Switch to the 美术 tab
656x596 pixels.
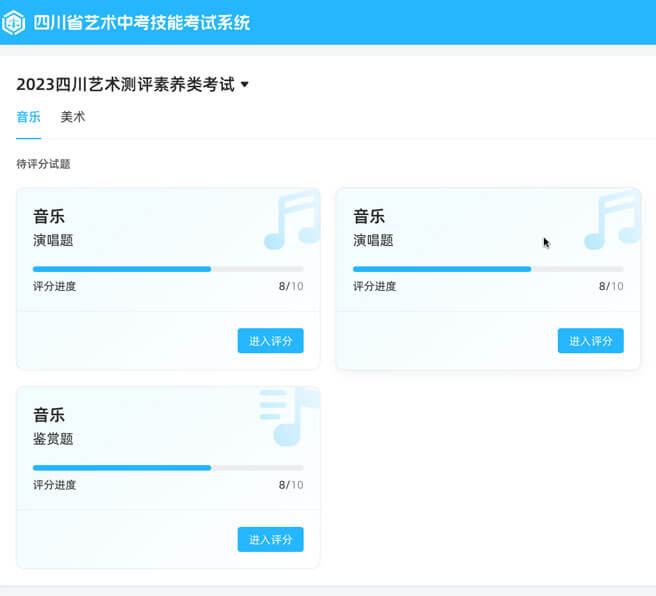(73, 117)
